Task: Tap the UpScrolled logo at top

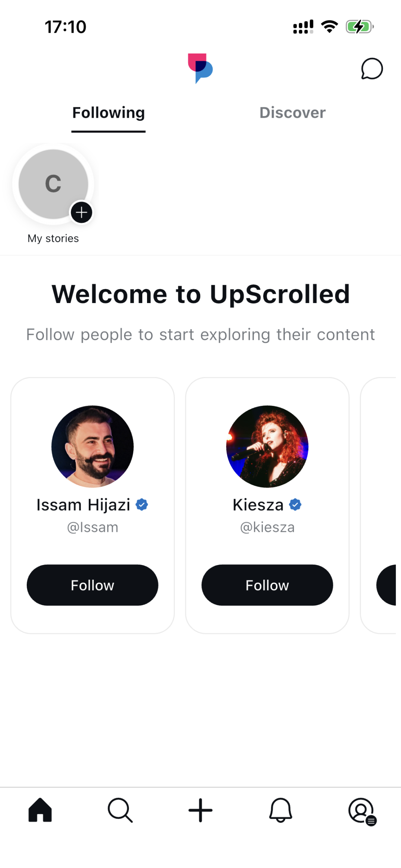Action: (x=200, y=68)
